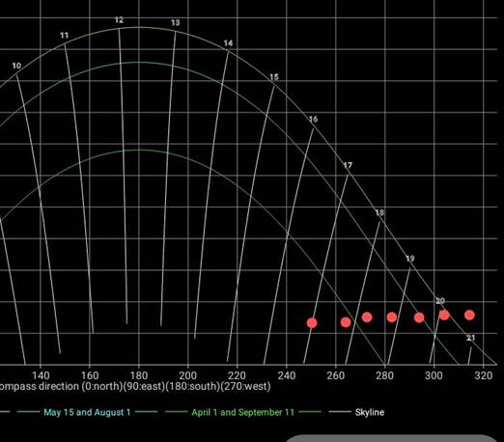
Task: Click the red skyline dot on hour-16 line
Action: click(312, 322)
